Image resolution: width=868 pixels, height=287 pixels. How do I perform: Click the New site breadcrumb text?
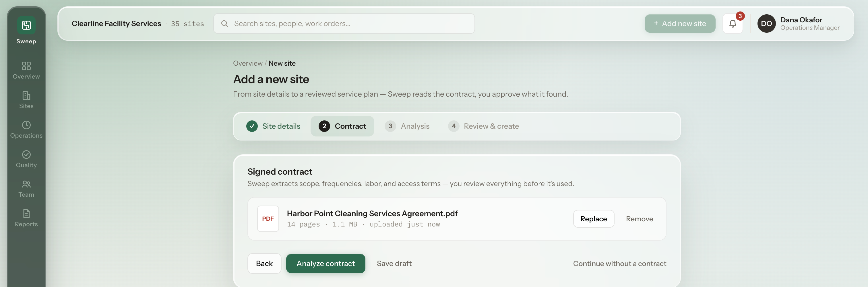click(x=282, y=63)
